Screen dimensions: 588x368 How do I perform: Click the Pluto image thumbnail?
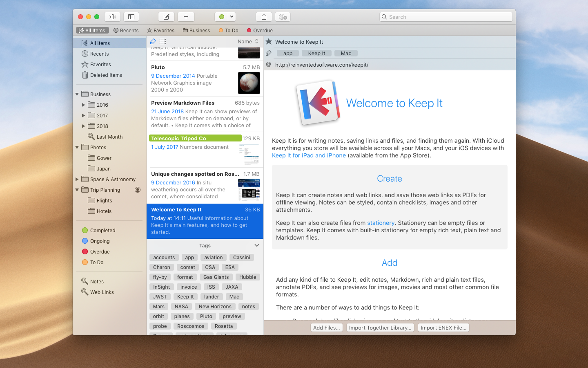click(x=249, y=83)
